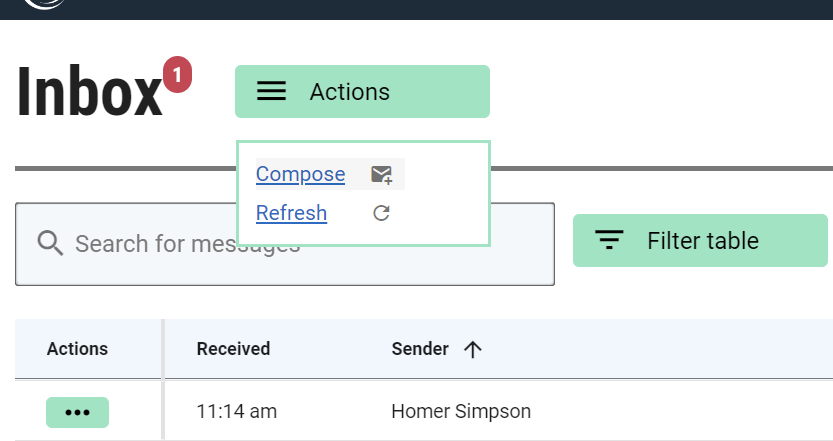833x441 pixels.
Task: Click the filter lines icon
Action: (x=609, y=240)
